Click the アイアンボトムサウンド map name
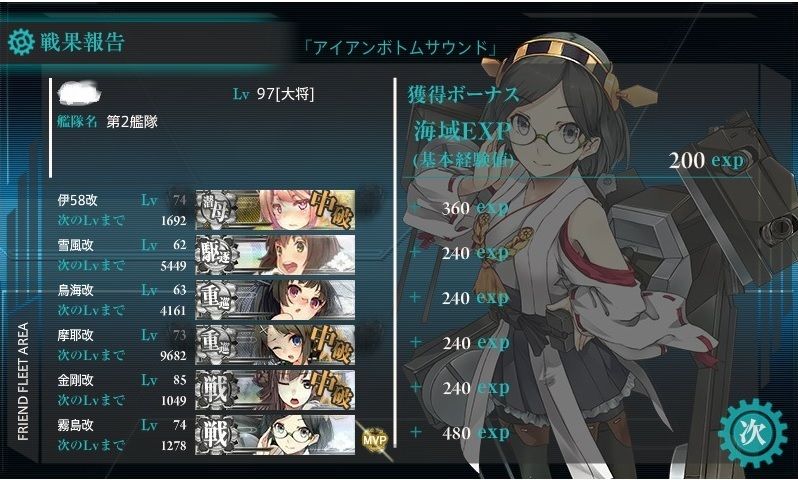 (400, 48)
